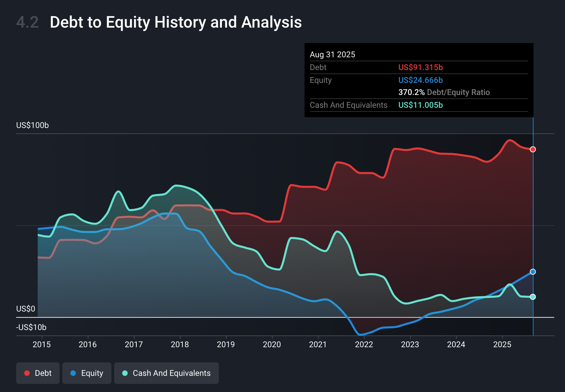This screenshot has height=392, width=565.
Task: Select the 2022 x-axis label
Action: click(x=364, y=345)
